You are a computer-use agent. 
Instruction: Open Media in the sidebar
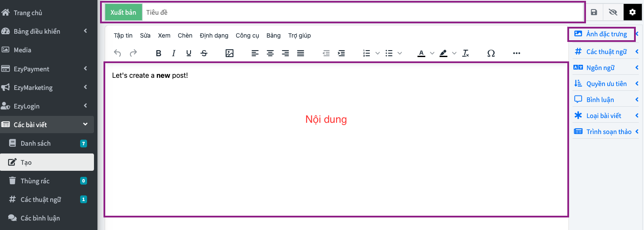[x=47, y=50]
